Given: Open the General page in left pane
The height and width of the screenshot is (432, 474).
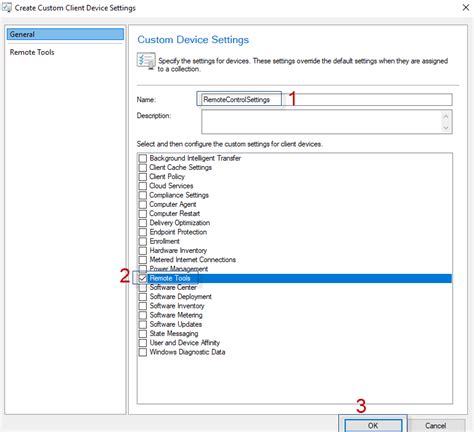Looking at the screenshot, I should [65, 34].
